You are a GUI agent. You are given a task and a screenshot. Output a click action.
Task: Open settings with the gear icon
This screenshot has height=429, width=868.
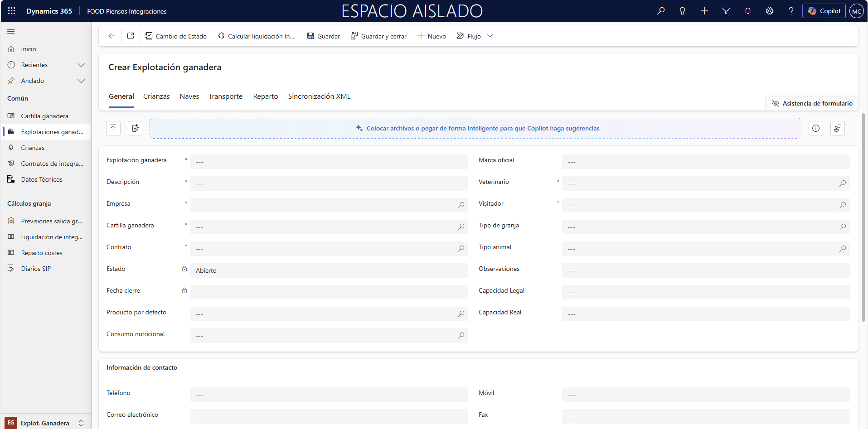click(x=769, y=11)
